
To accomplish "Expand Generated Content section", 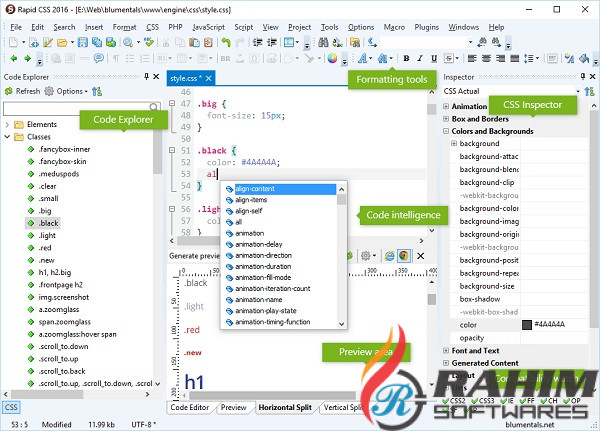I will 446,362.
